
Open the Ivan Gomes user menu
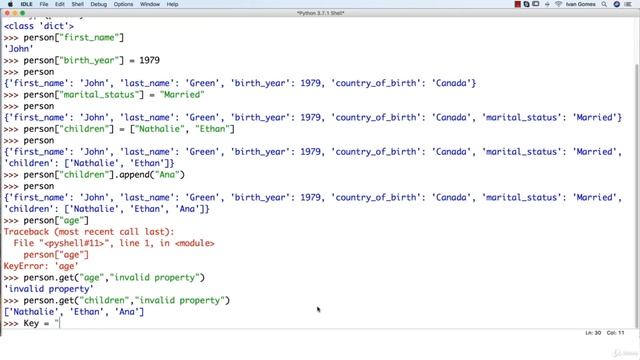(x=580, y=4)
